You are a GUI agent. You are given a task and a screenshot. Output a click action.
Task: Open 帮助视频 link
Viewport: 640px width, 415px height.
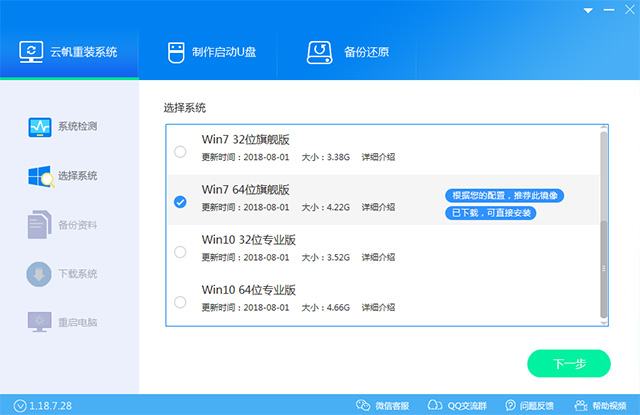tap(609, 406)
